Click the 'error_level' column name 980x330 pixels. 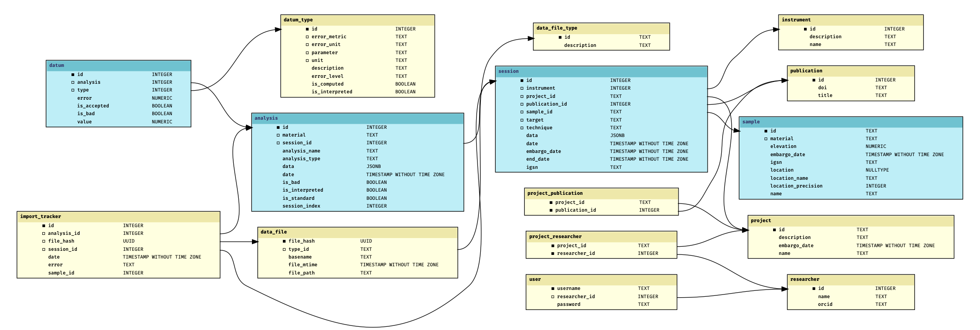tap(327, 76)
